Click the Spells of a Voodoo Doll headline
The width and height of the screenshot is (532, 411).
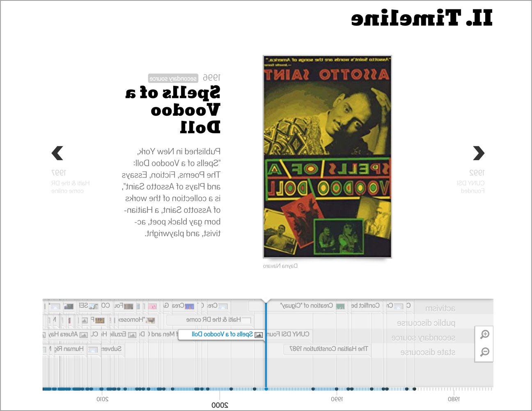coord(173,110)
